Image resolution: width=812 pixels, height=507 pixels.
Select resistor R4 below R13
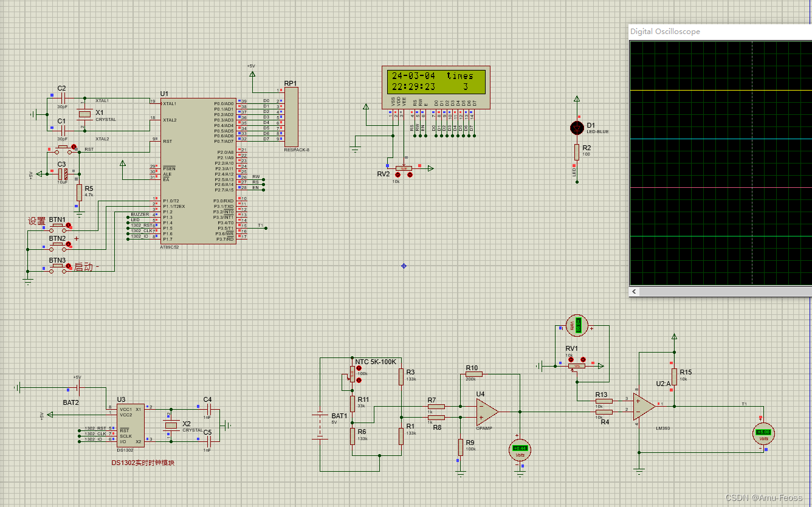(604, 412)
